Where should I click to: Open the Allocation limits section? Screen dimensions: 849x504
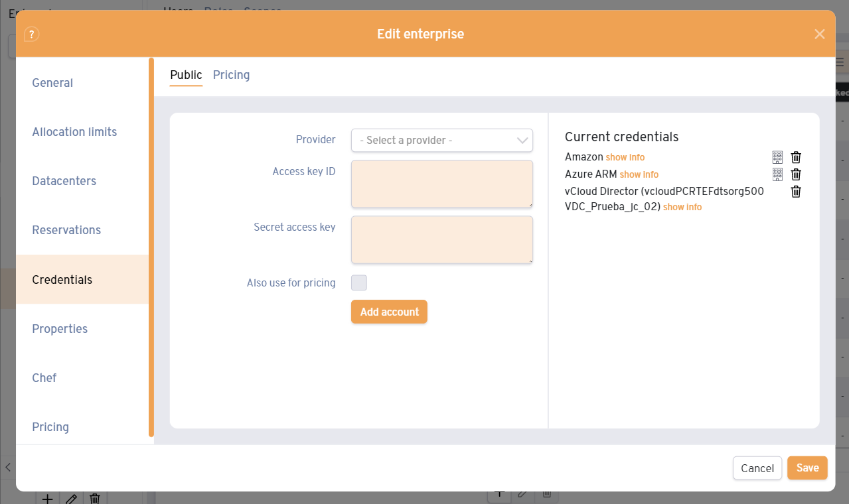pyautogui.click(x=82, y=132)
